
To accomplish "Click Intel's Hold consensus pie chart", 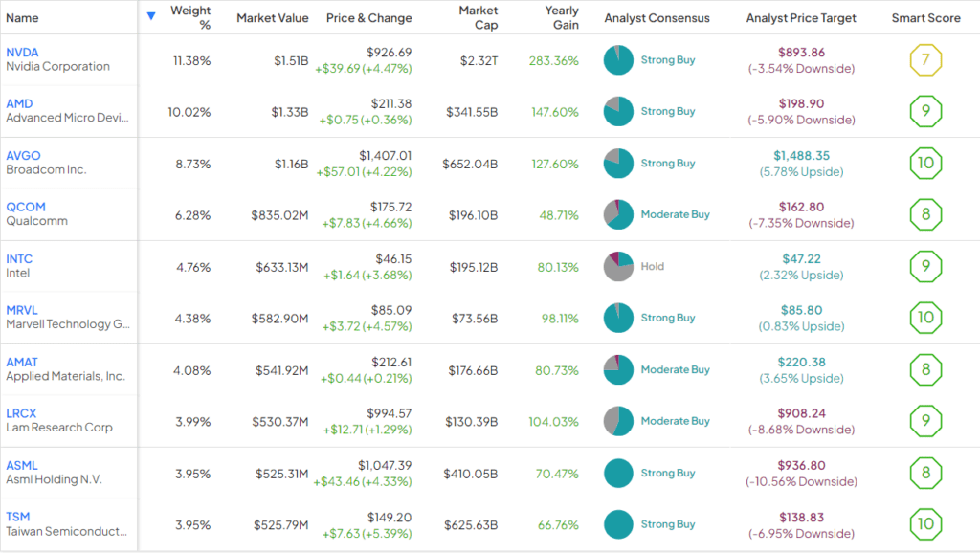I will pyautogui.click(x=618, y=267).
